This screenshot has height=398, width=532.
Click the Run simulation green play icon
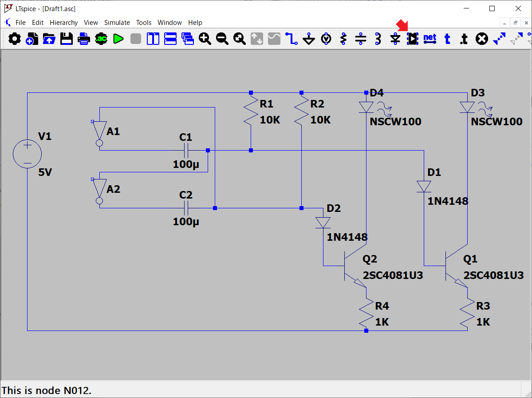[x=118, y=39]
